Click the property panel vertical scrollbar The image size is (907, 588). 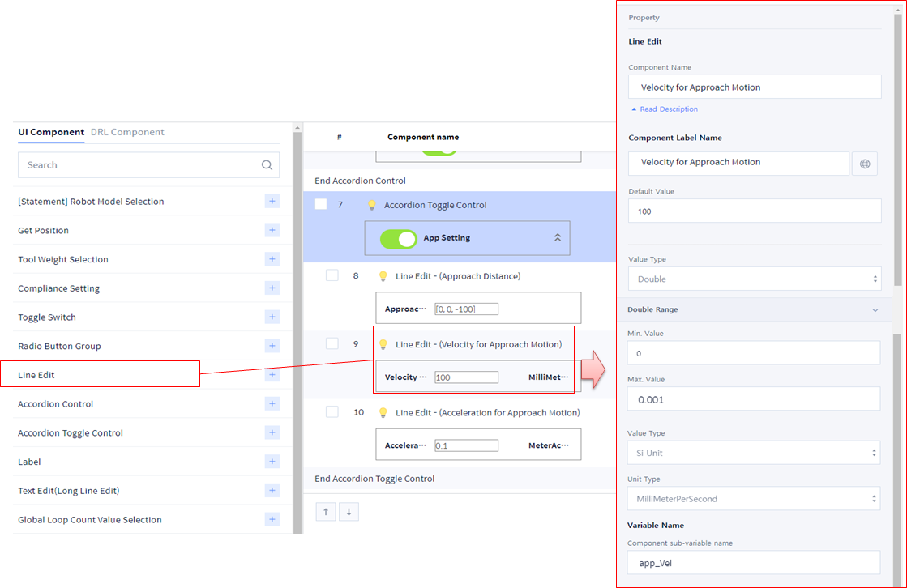(897, 162)
